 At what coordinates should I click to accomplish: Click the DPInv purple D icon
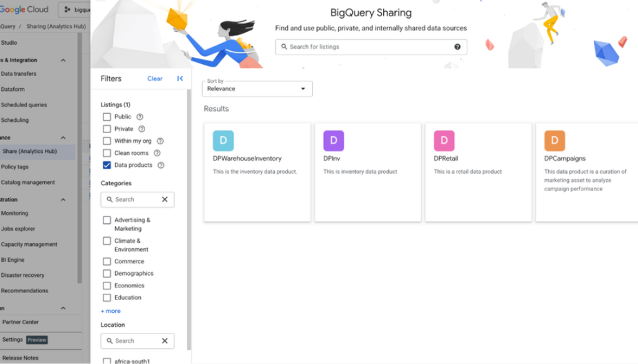[333, 141]
